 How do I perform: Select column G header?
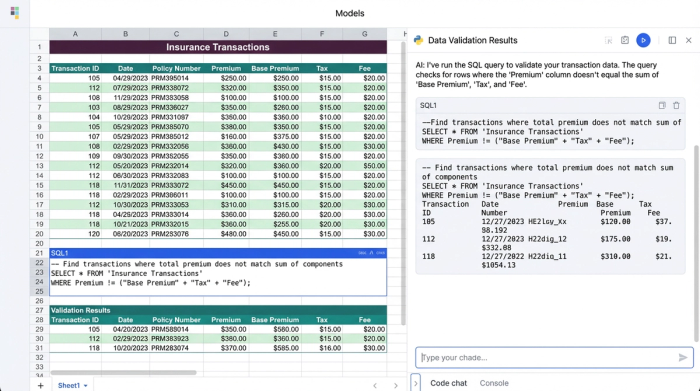tap(365, 34)
